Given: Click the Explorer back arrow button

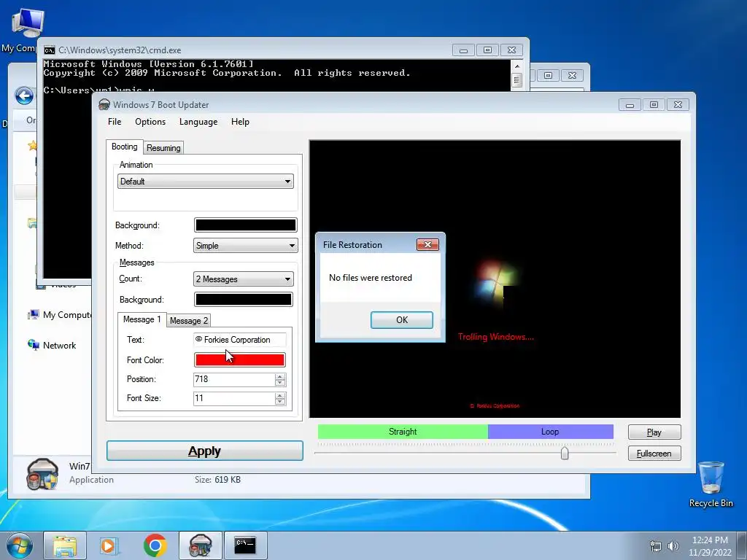Looking at the screenshot, I should [x=24, y=96].
